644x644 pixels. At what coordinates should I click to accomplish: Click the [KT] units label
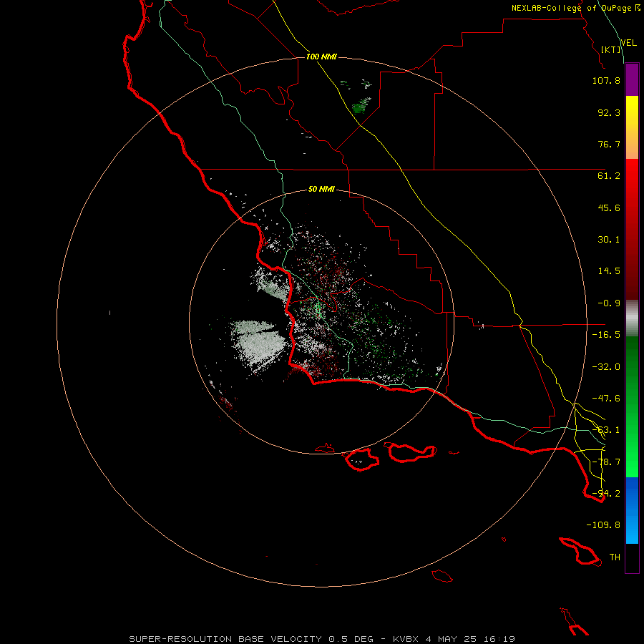(610, 49)
